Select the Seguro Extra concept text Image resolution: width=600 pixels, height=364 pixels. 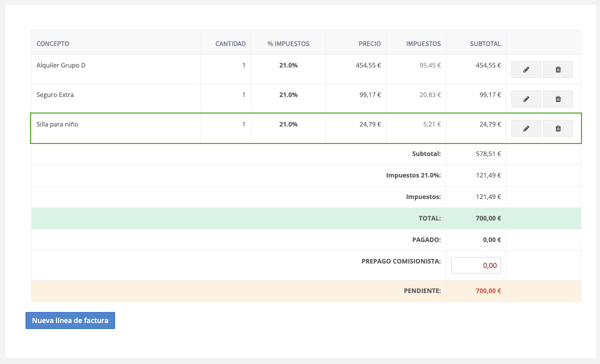point(55,95)
